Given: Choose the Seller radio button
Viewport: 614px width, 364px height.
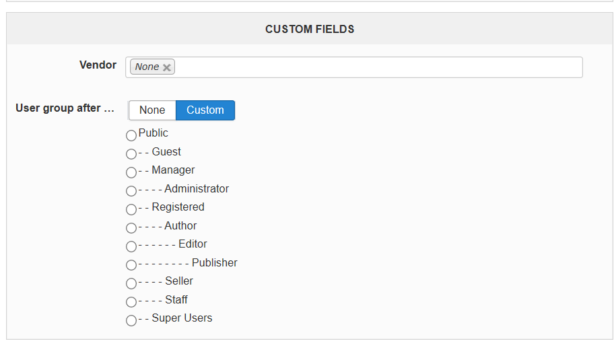Looking at the screenshot, I should tap(131, 283).
